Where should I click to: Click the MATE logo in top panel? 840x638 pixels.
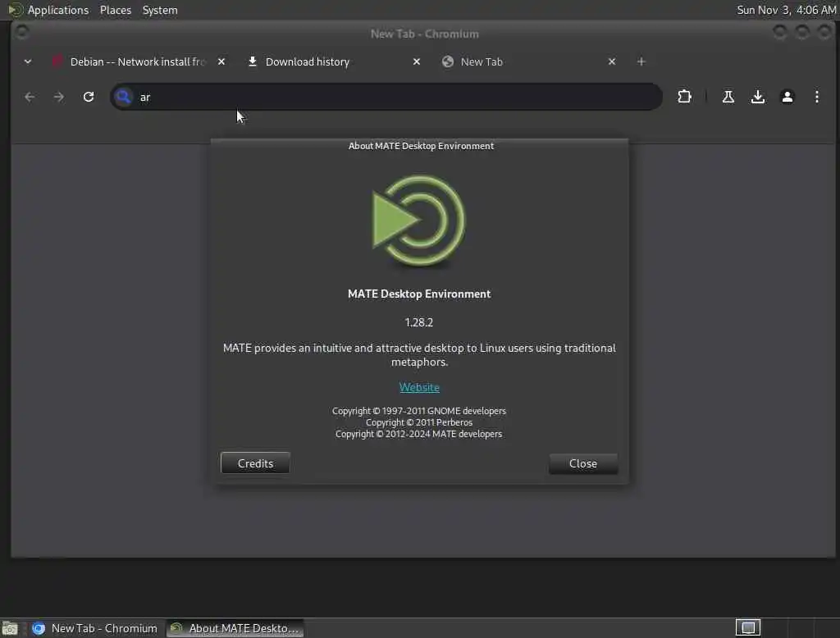tap(15, 10)
